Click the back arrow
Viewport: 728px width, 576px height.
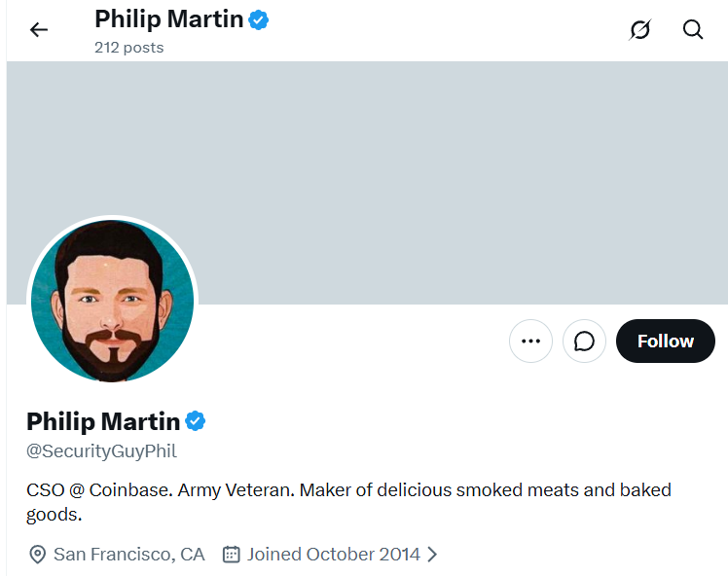[x=39, y=30]
